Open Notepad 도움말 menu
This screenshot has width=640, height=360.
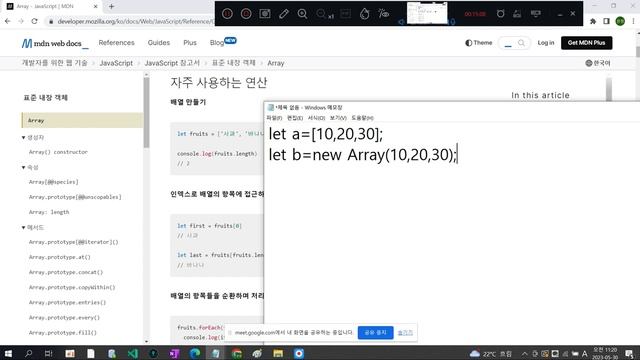362,118
